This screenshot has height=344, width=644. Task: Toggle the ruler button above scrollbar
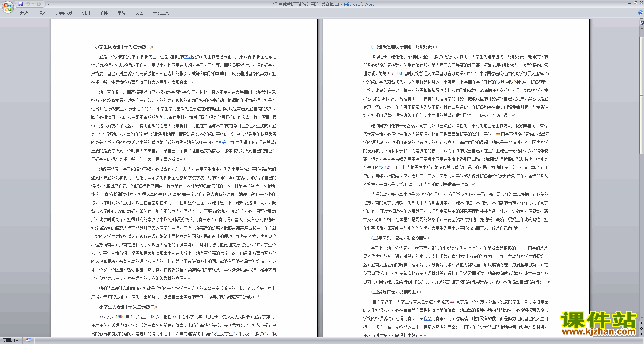coord(642,23)
